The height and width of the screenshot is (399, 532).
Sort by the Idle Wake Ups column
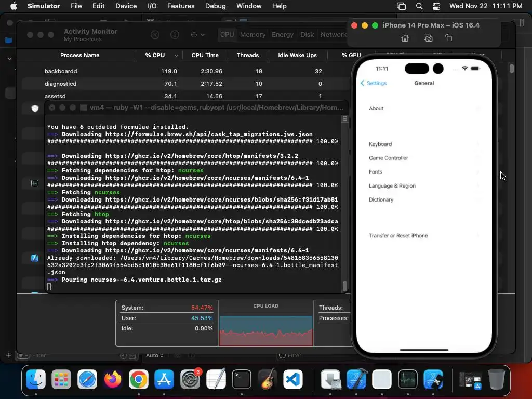pos(297,55)
